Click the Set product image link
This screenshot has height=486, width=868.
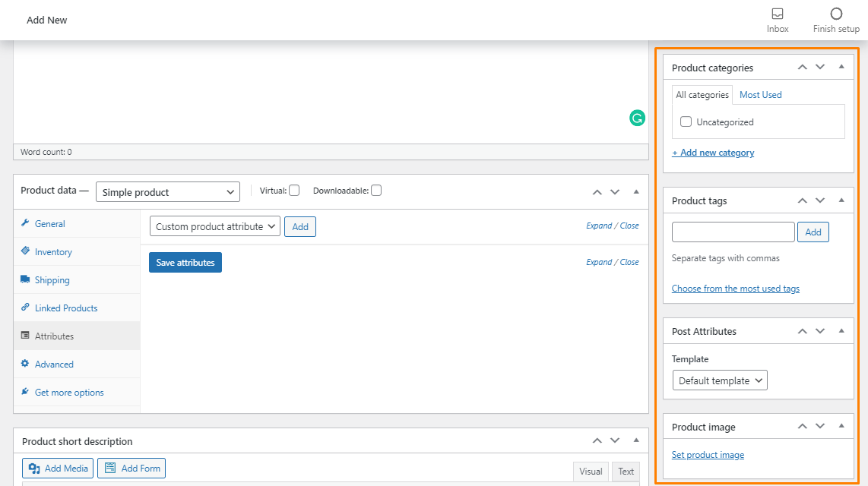pyautogui.click(x=708, y=455)
